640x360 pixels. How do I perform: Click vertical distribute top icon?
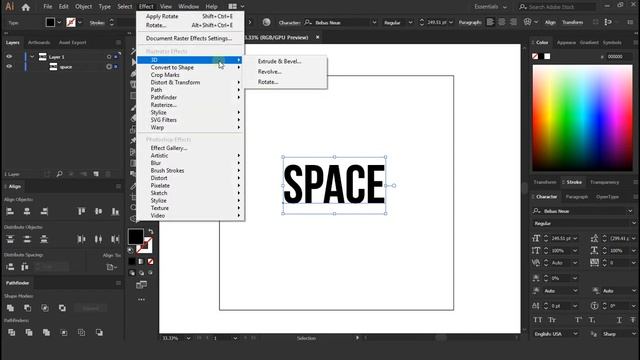tap(10, 239)
